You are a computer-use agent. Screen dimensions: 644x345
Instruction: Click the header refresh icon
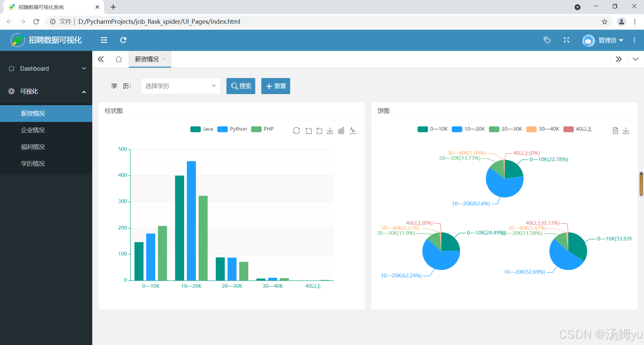[x=123, y=40]
